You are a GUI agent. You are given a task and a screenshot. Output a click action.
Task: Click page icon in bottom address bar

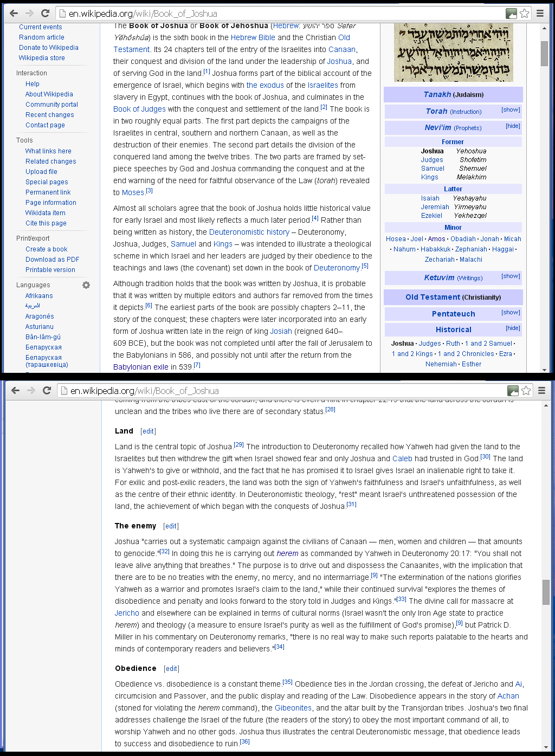64,391
